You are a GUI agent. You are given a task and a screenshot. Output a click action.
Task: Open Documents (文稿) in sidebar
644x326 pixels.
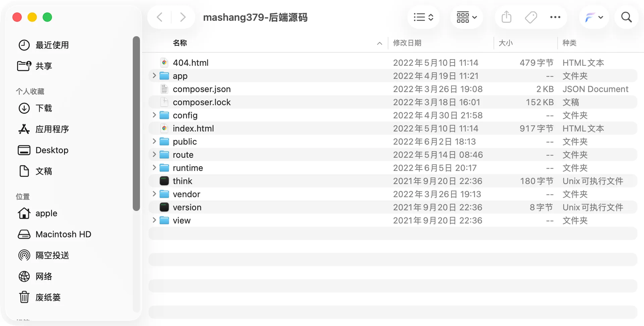35,171
